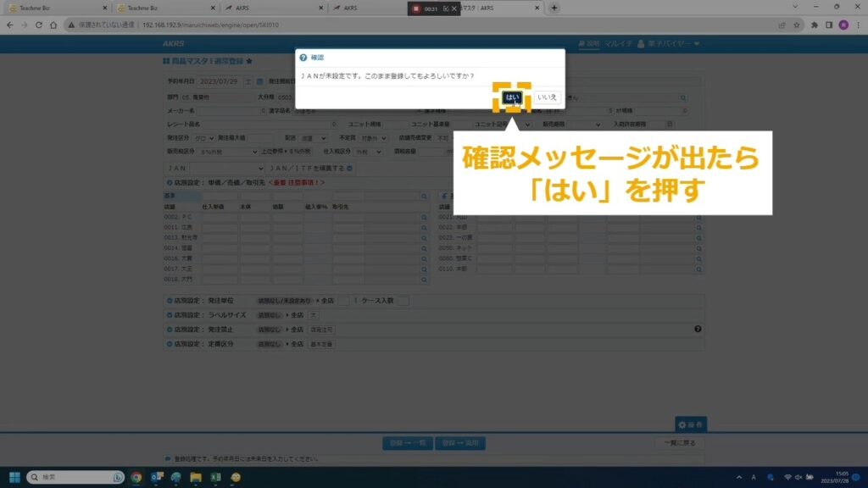Expand the 店別設定 発注単位 section
This screenshot has height=488, width=868.
click(x=169, y=301)
